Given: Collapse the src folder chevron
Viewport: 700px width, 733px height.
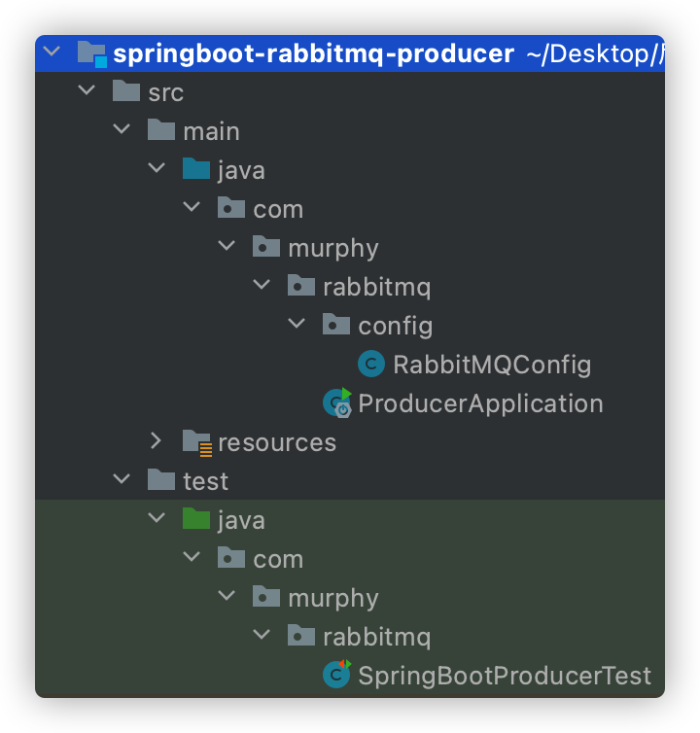Looking at the screenshot, I should 87,92.
